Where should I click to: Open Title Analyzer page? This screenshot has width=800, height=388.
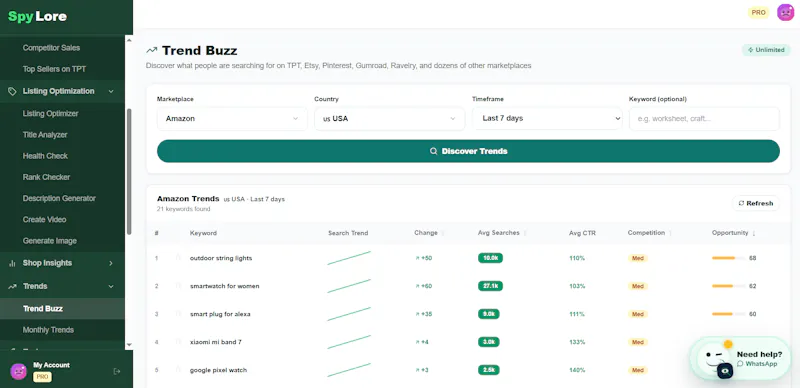(x=45, y=135)
